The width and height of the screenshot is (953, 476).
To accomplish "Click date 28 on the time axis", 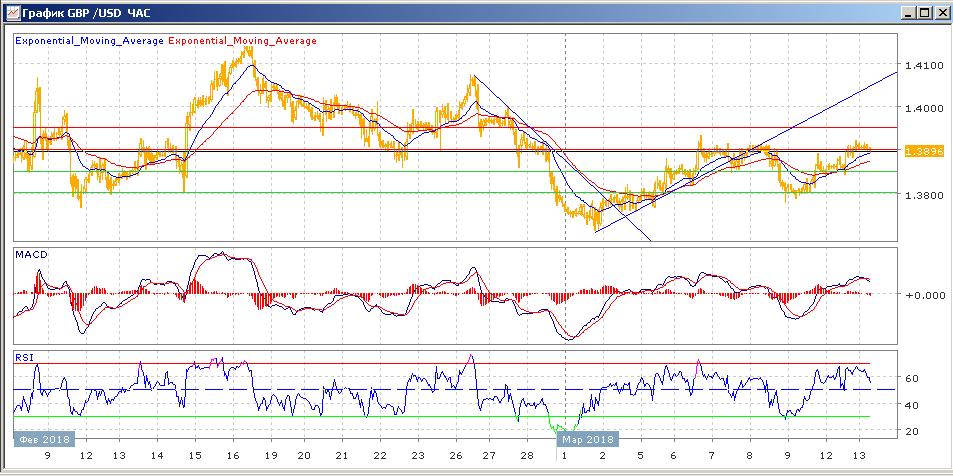I will [x=526, y=455].
